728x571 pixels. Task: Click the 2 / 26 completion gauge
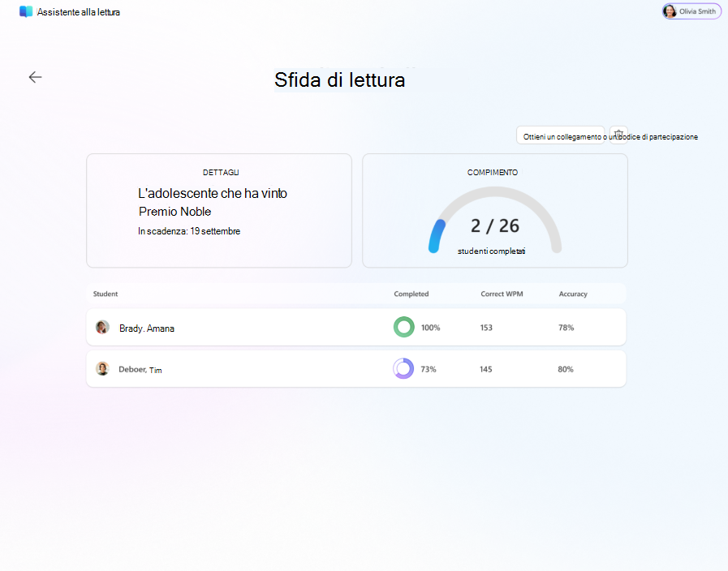point(495,221)
